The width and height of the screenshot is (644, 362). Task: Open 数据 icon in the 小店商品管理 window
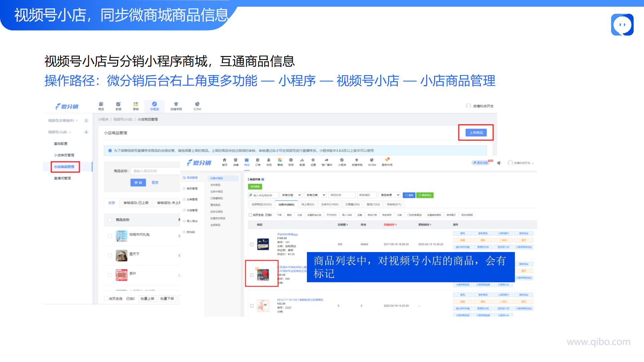(118, 106)
